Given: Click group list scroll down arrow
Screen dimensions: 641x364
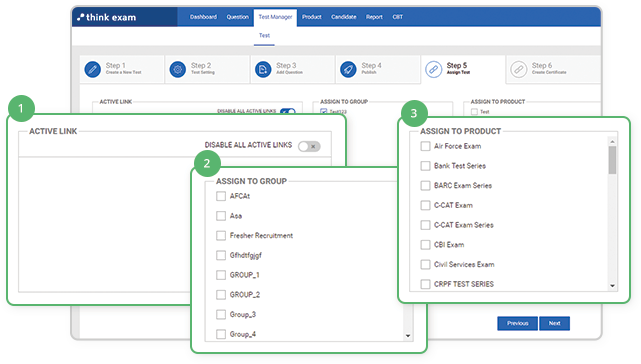Looking at the screenshot, I should pyautogui.click(x=408, y=336).
